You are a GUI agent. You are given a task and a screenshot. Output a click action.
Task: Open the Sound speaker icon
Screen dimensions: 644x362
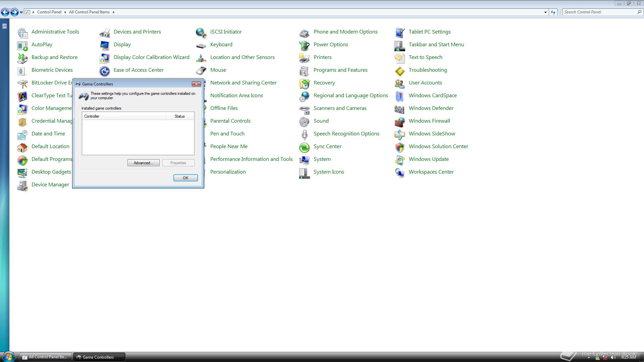pos(305,122)
